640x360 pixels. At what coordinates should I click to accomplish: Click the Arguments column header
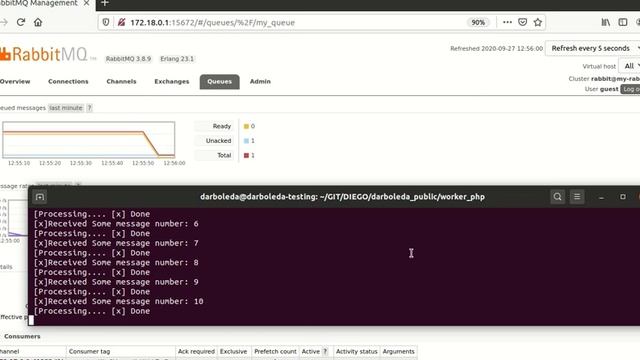(x=398, y=351)
